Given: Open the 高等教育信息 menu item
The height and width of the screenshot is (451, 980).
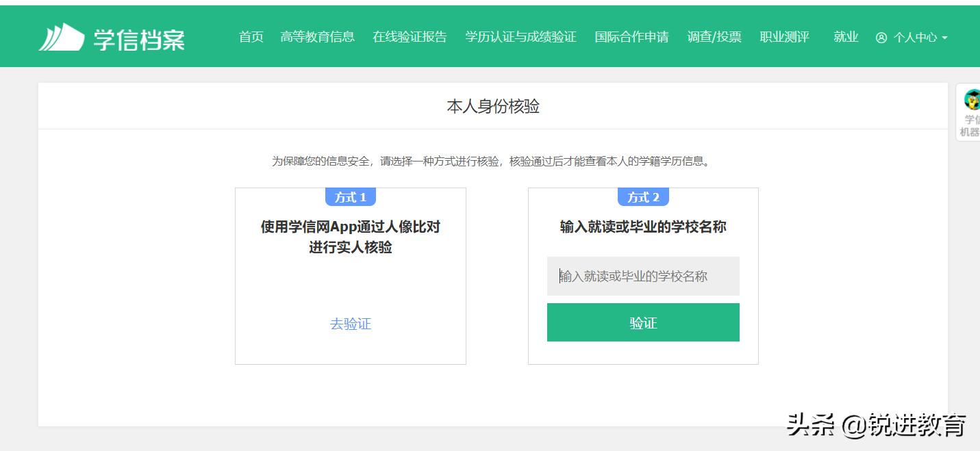Looking at the screenshot, I should tap(318, 38).
